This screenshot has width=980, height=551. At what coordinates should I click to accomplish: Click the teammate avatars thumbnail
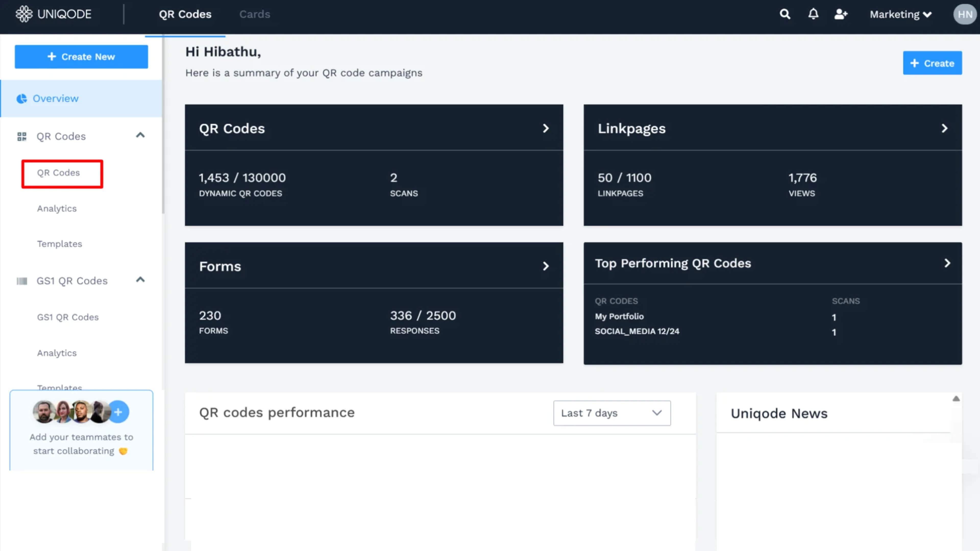pos(72,411)
